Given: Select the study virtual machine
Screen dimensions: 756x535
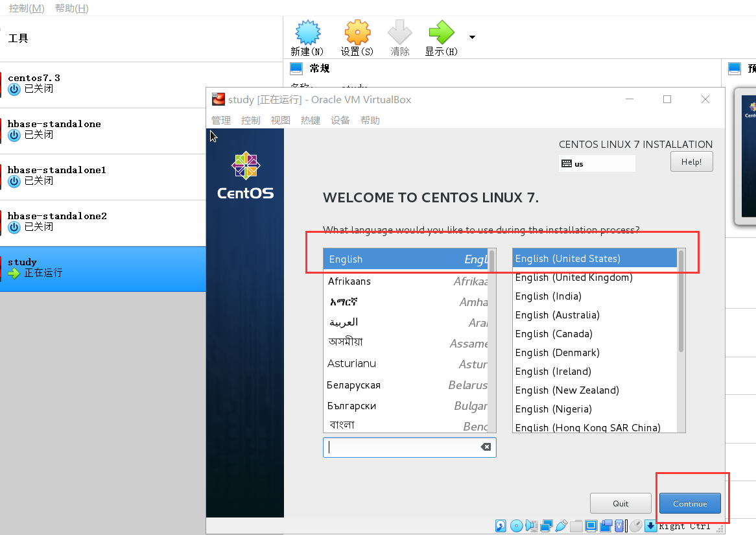Looking at the screenshot, I should click(102, 269).
